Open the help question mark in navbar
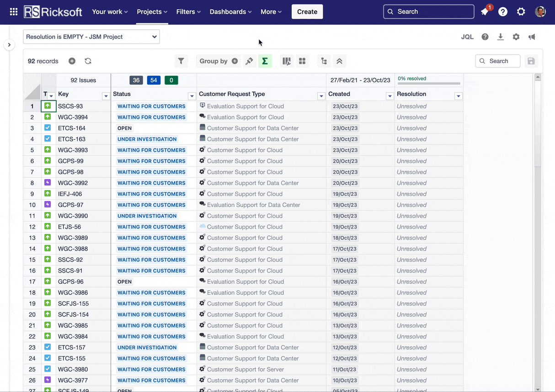 tap(503, 12)
